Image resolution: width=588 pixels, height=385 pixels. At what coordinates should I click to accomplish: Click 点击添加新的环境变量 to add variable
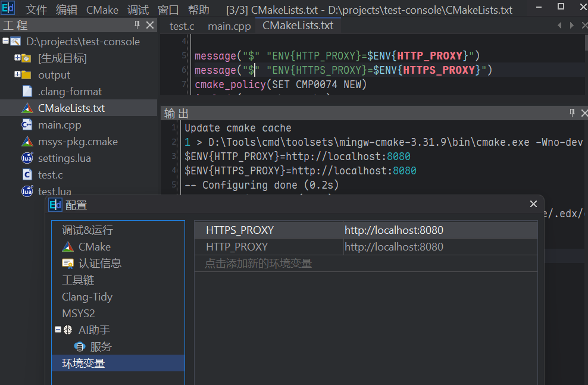click(258, 264)
